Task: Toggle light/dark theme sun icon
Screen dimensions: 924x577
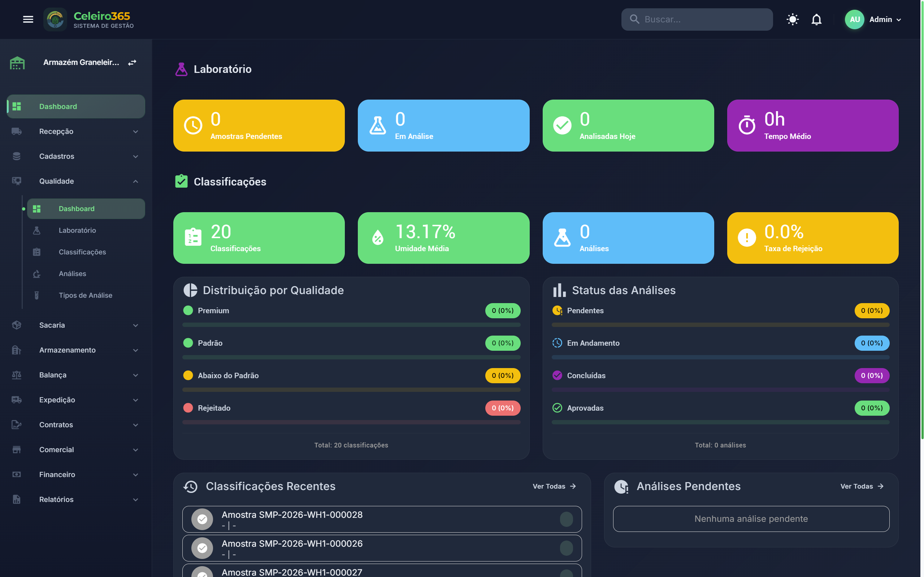Action: pos(792,19)
